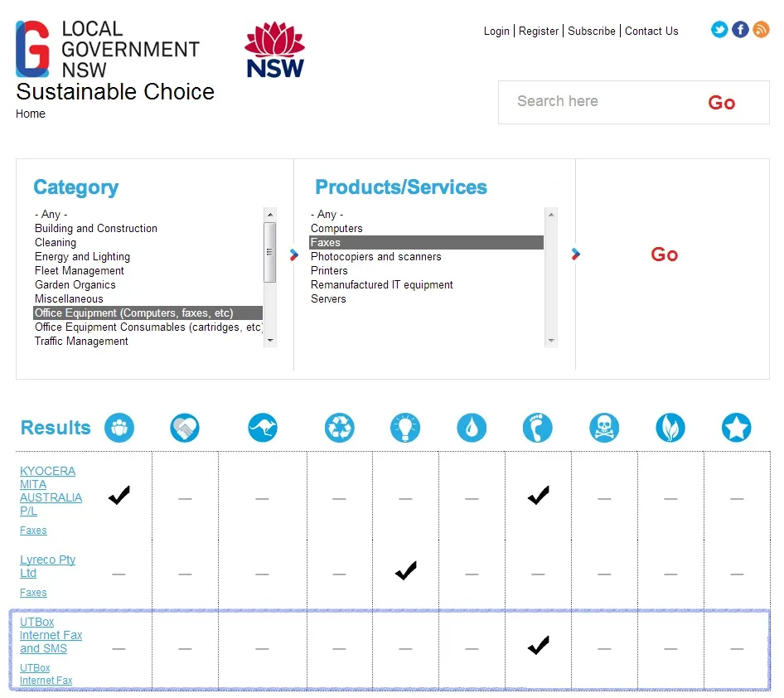Open the RSS feed icon
784x698 pixels.
(761, 30)
